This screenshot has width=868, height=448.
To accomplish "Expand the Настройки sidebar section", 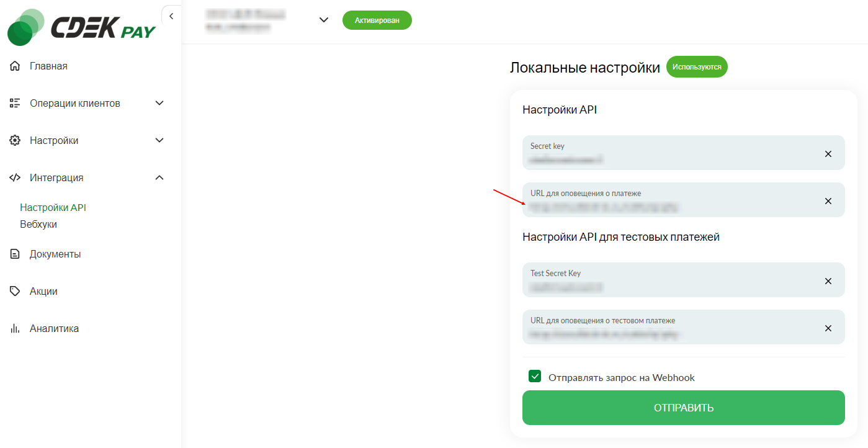I will click(159, 140).
